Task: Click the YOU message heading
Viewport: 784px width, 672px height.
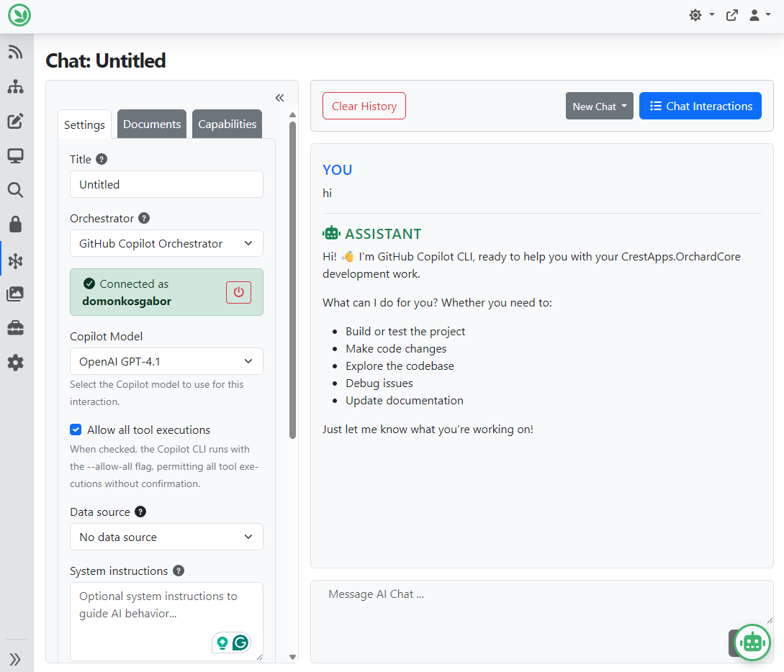Action: point(338,170)
